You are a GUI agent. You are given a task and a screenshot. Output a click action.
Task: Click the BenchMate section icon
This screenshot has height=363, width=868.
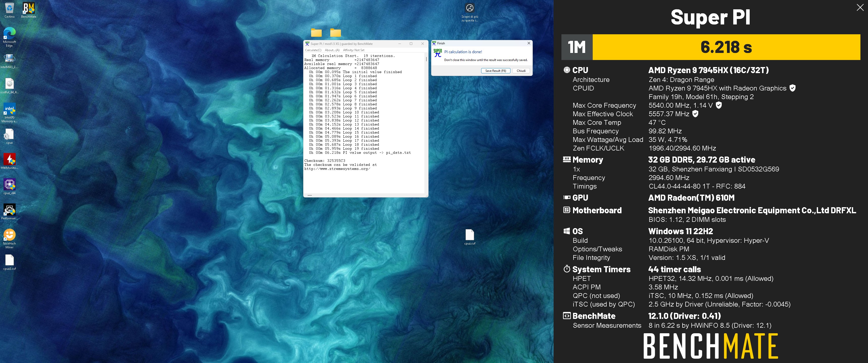click(x=567, y=316)
